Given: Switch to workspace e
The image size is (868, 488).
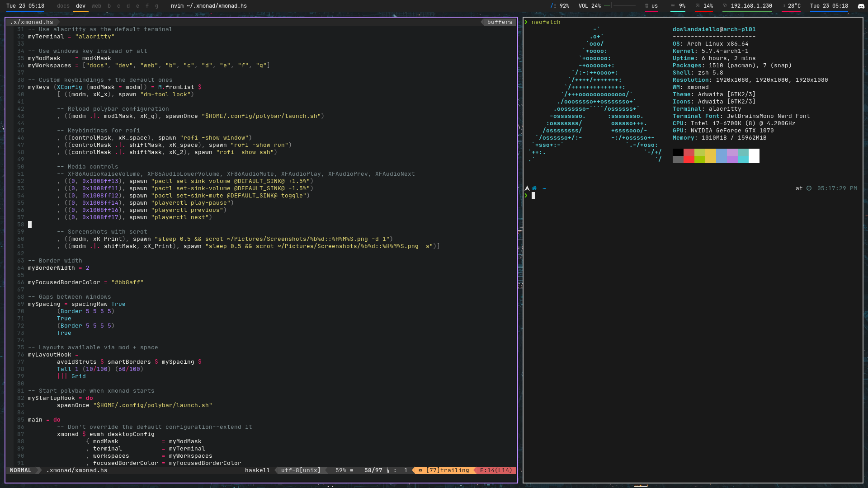Looking at the screenshot, I should point(137,6).
